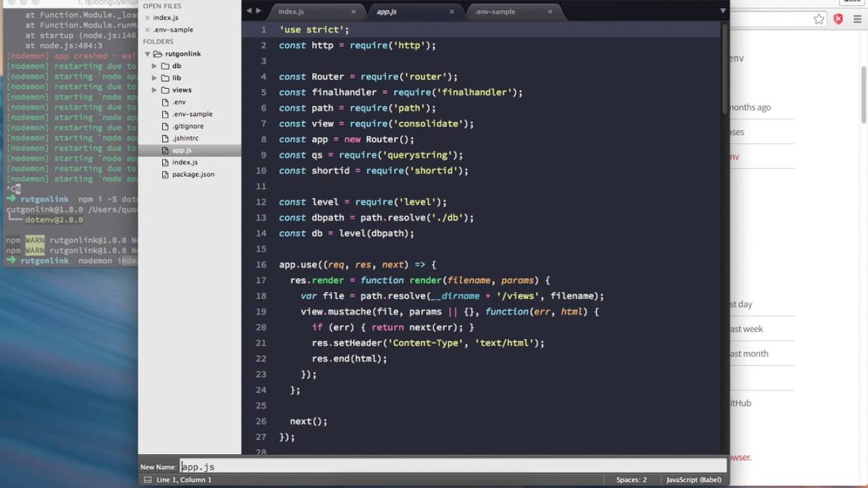Toggle the side bar panel switcher icon
This screenshot has height=488, width=868.
pyautogui.click(x=147, y=479)
